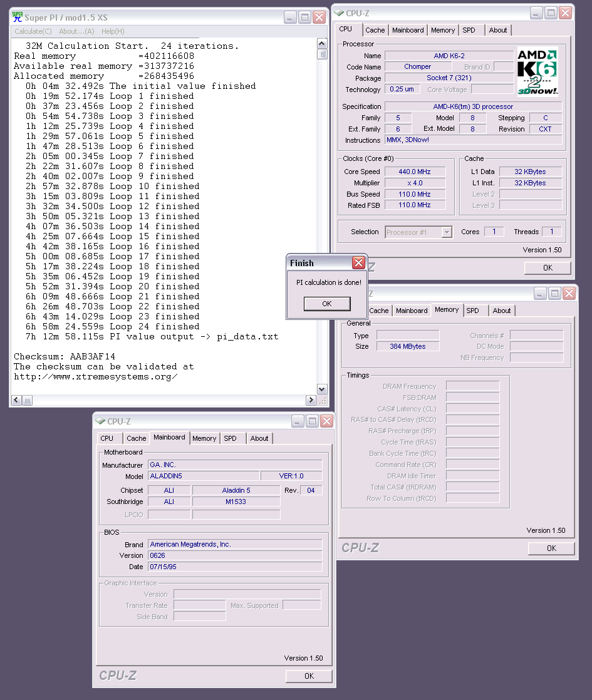The image size is (592, 700).
Task: Minimize the CPU-Z Memory window
Action: point(540,293)
